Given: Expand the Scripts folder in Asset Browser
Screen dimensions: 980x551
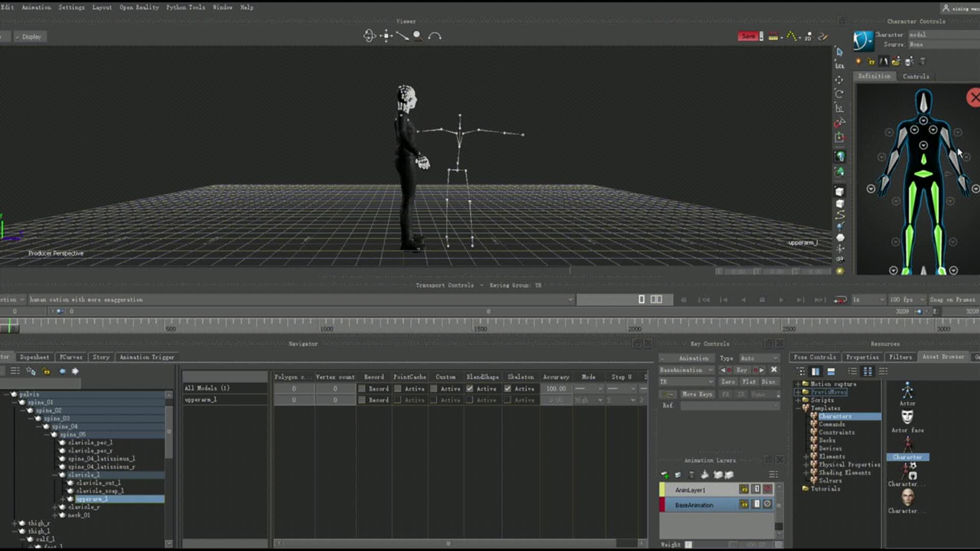Looking at the screenshot, I should point(798,400).
